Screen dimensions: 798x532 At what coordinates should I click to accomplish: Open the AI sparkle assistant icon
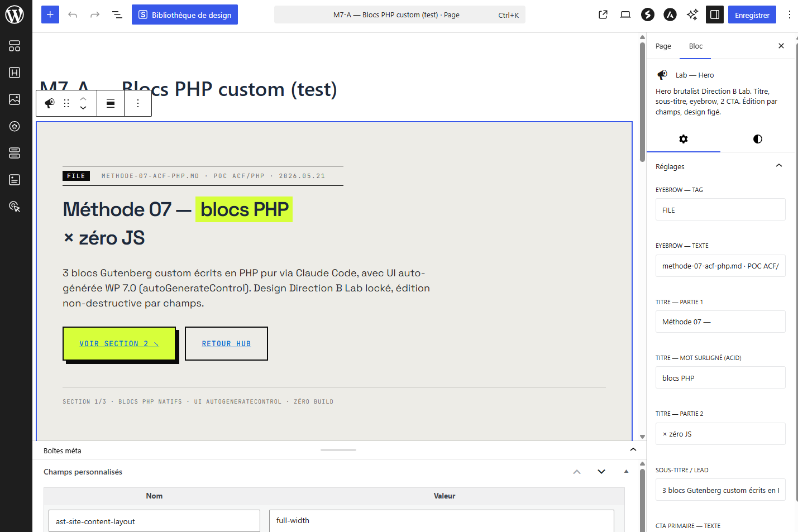[692, 15]
